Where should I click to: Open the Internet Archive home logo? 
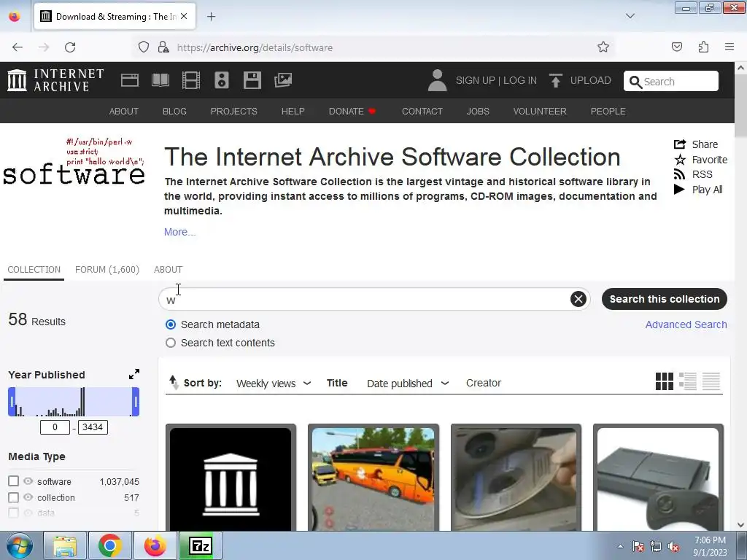tap(55, 80)
